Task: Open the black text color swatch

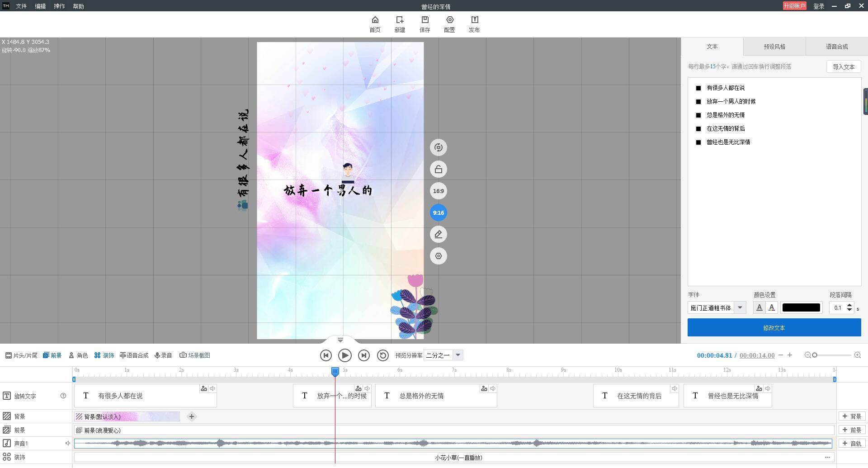Action: (x=801, y=307)
